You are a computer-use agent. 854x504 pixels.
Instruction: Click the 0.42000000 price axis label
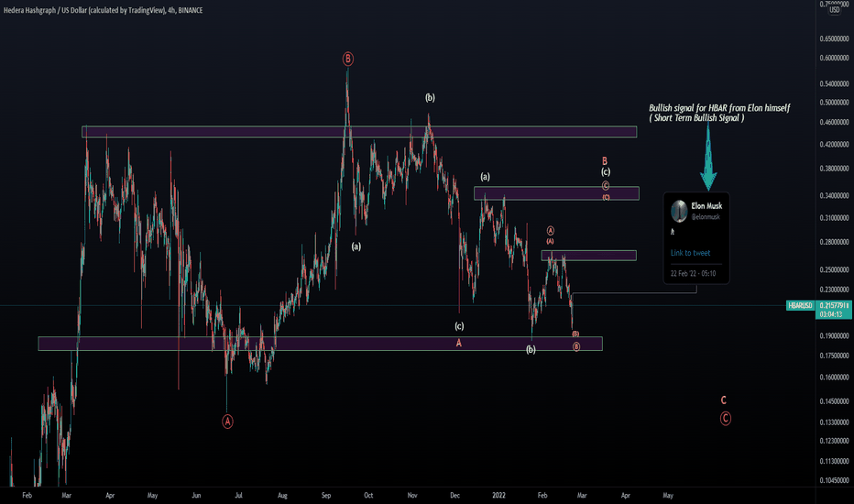(834, 145)
